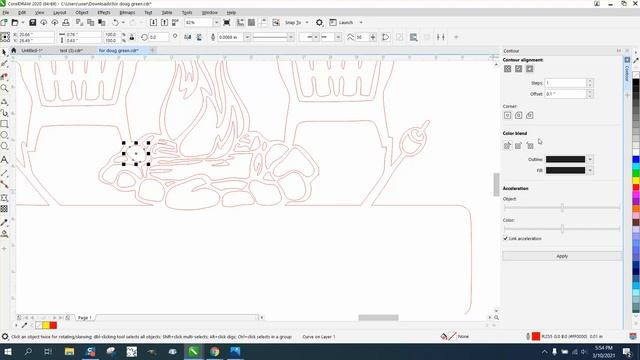Select the Text tool in the toolbox
This screenshot has height=360, width=640.
(x=4, y=160)
